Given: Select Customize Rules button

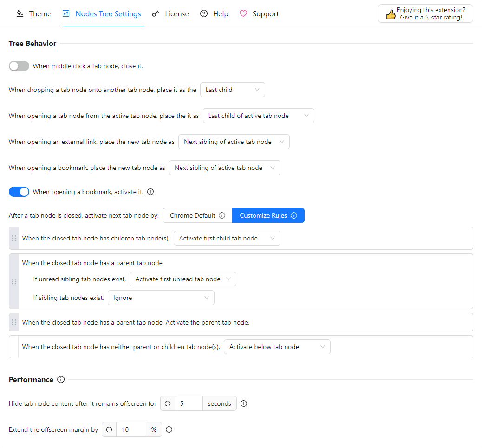Looking at the screenshot, I should (268, 215).
